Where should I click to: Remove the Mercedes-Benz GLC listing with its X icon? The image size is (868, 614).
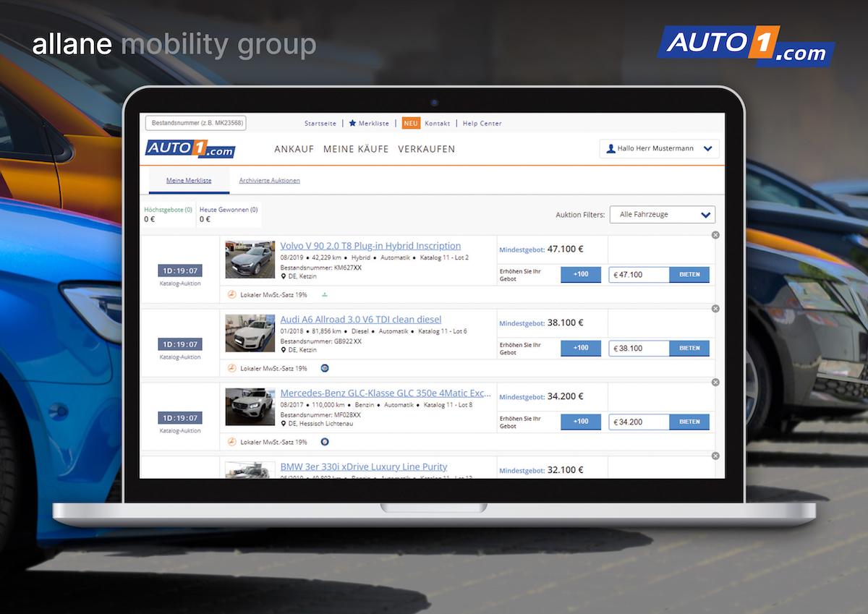(715, 383)
